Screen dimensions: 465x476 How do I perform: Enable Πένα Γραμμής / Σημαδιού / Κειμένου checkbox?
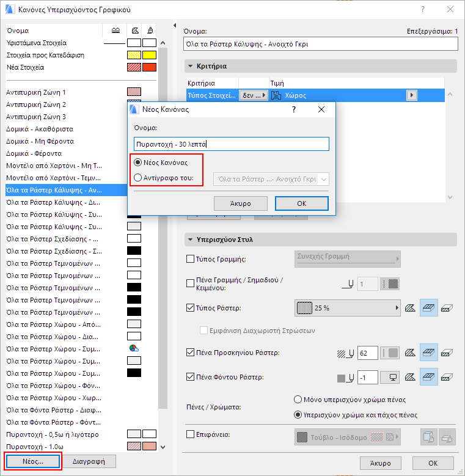tap(190, 284)
